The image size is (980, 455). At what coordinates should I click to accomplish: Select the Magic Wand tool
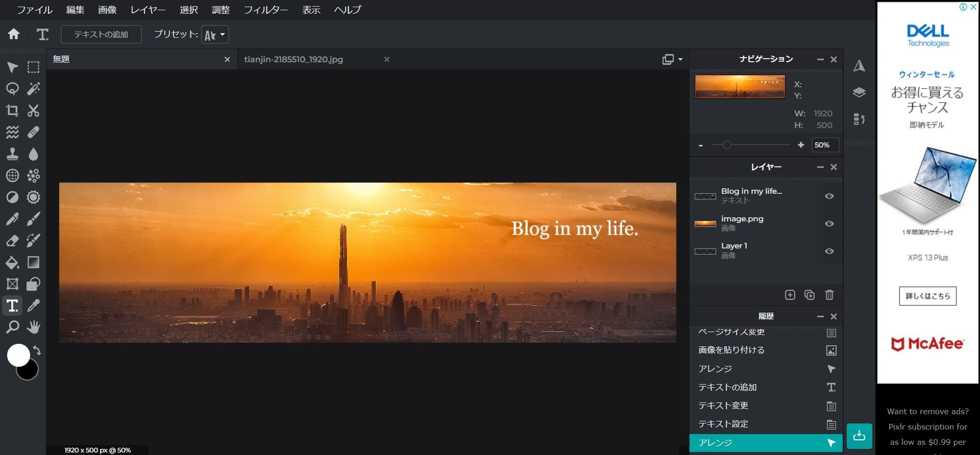pos(34,89)
